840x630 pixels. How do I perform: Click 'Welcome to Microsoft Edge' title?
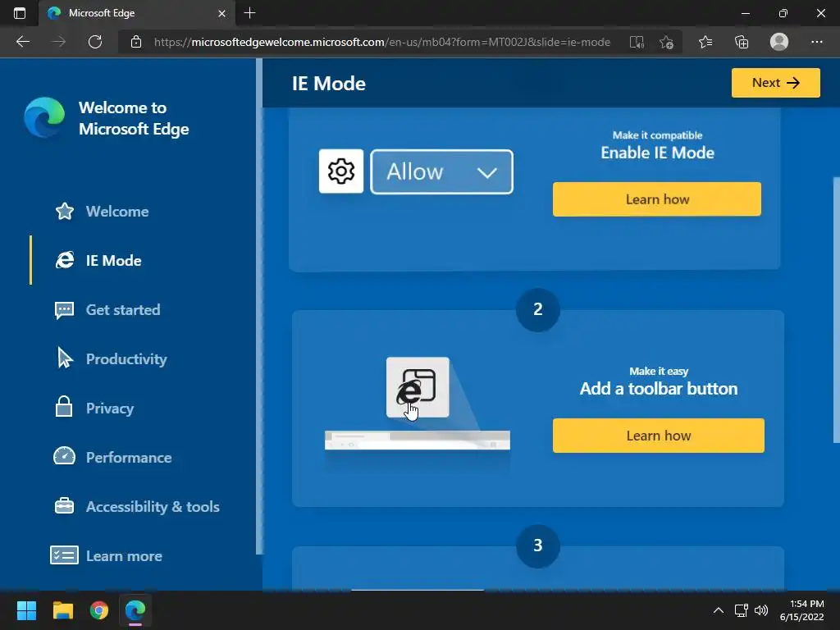134,118
